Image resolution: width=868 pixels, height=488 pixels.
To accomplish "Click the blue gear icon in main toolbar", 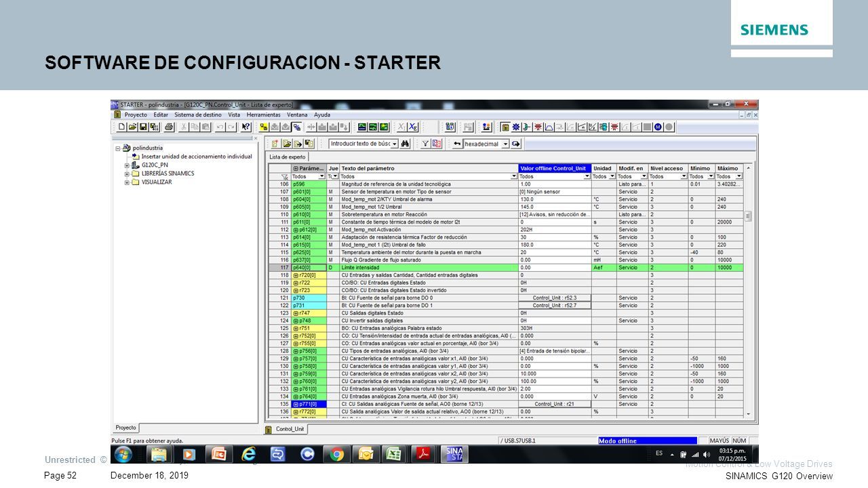I will pyautogui.click(x=515, y=127).
